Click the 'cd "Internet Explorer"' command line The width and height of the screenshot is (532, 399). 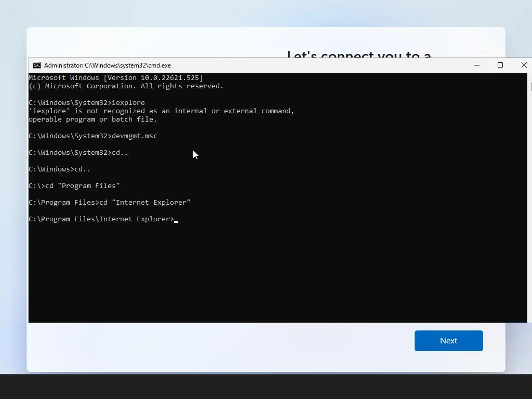pos(109,203)
